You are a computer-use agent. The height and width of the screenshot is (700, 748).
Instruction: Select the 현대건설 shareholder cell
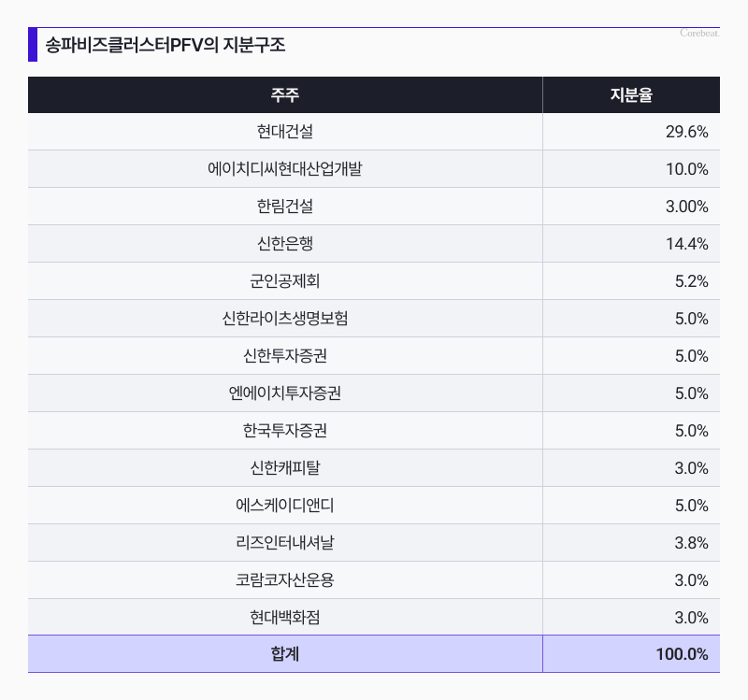point(285,132)
